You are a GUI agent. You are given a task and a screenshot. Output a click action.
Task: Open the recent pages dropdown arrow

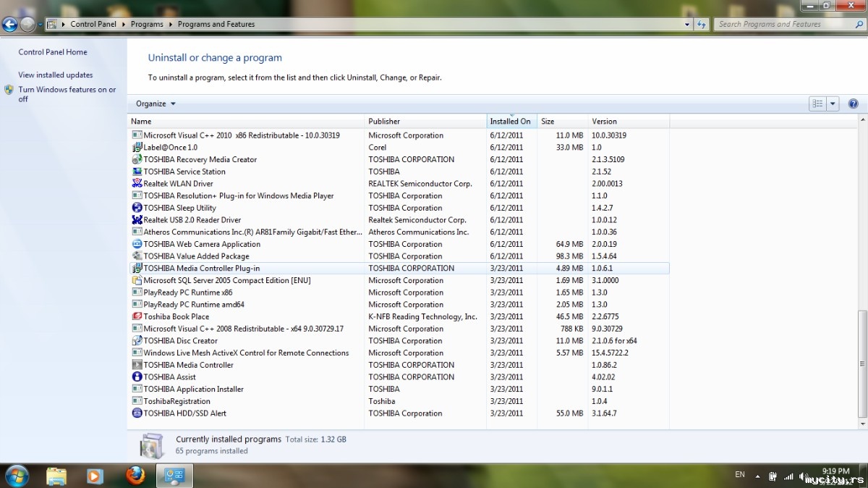(x=40, y=24)
